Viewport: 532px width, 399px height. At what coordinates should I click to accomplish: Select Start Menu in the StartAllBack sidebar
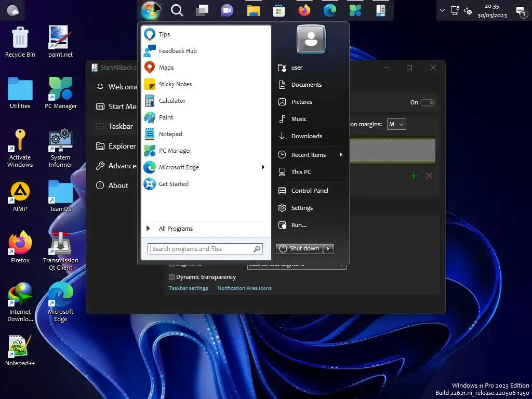tap(115, 107)
